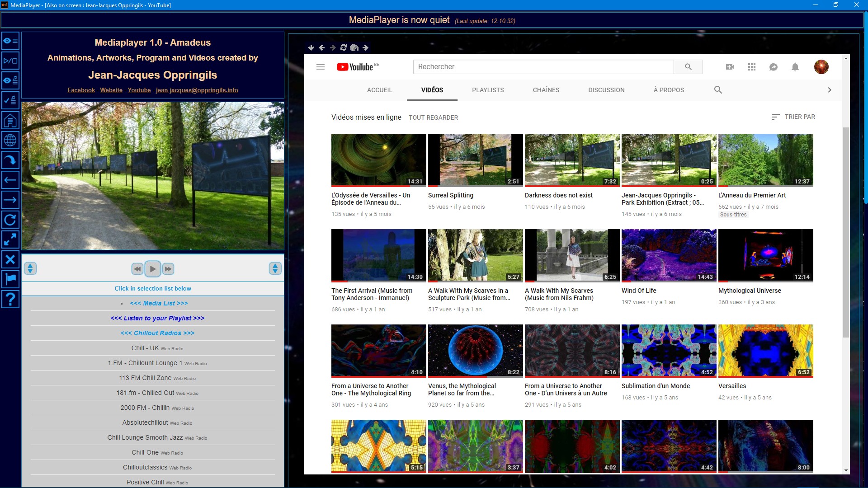Toggle the play/stop sidebar button

pyautogui.click(x=10, y=61)
